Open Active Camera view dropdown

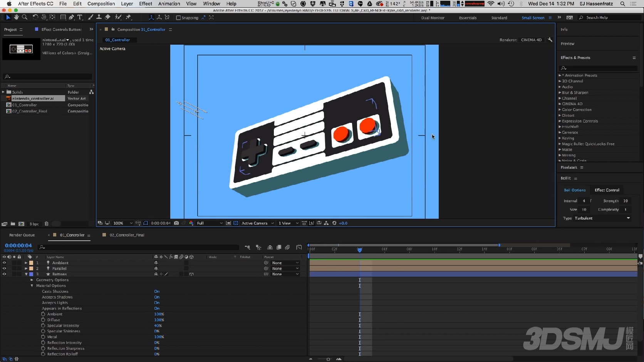click(x=257, y=223)
